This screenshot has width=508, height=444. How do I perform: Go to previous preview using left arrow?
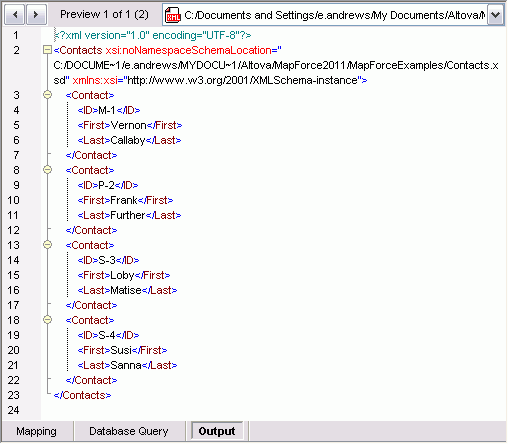click(x=14, y=15)
